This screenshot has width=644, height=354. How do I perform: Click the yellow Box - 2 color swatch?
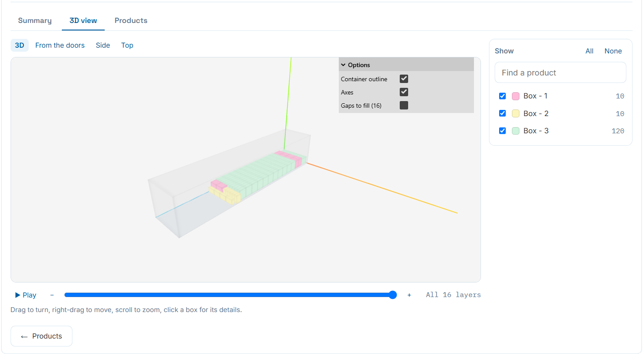515,113
